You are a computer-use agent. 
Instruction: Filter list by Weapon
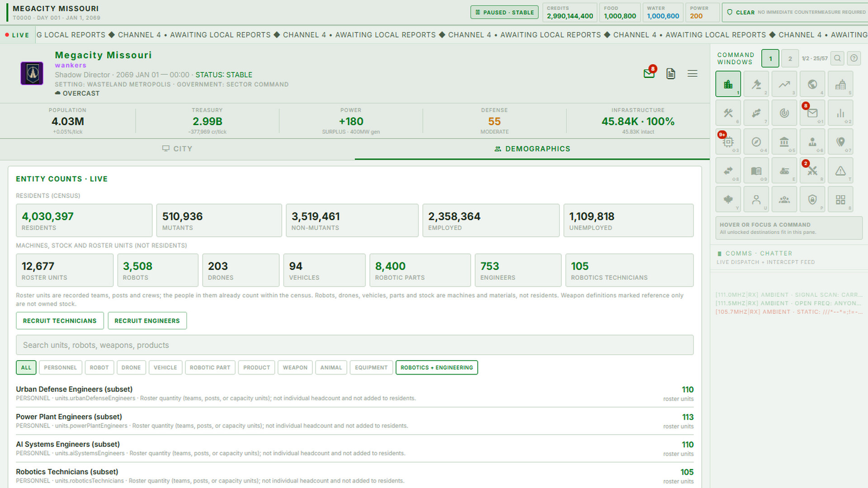point(295,367)
